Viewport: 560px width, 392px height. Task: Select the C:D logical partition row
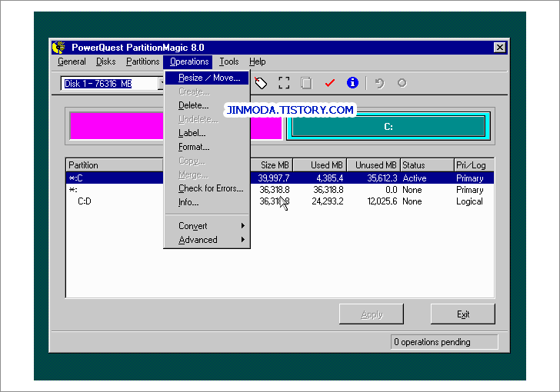pyautogui.click(x=280, y=201)
